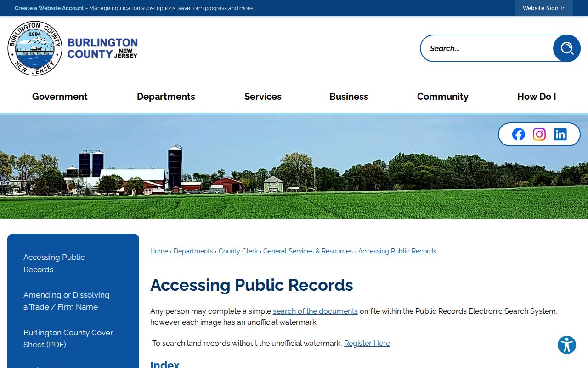Go to the Home breadcrumb link
Image resolution: width=588 pixels, height=368 pixels.
159,251
